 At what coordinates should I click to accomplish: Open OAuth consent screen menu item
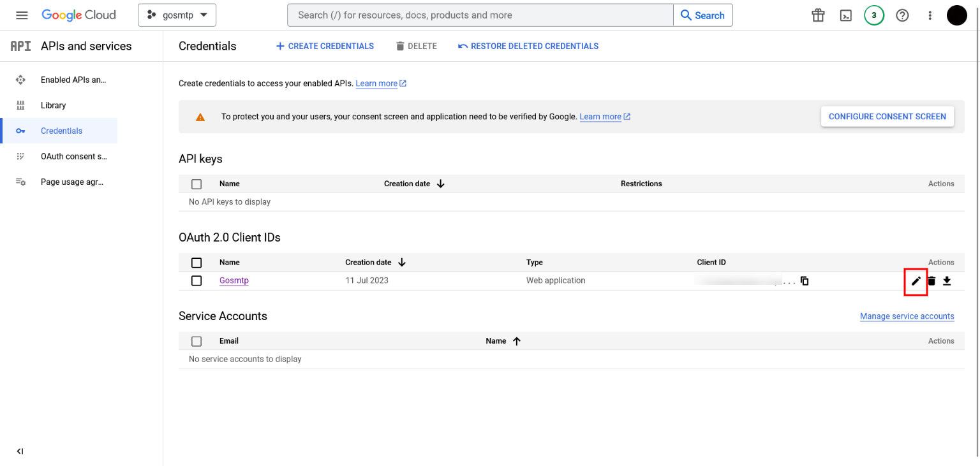point(74,156)
